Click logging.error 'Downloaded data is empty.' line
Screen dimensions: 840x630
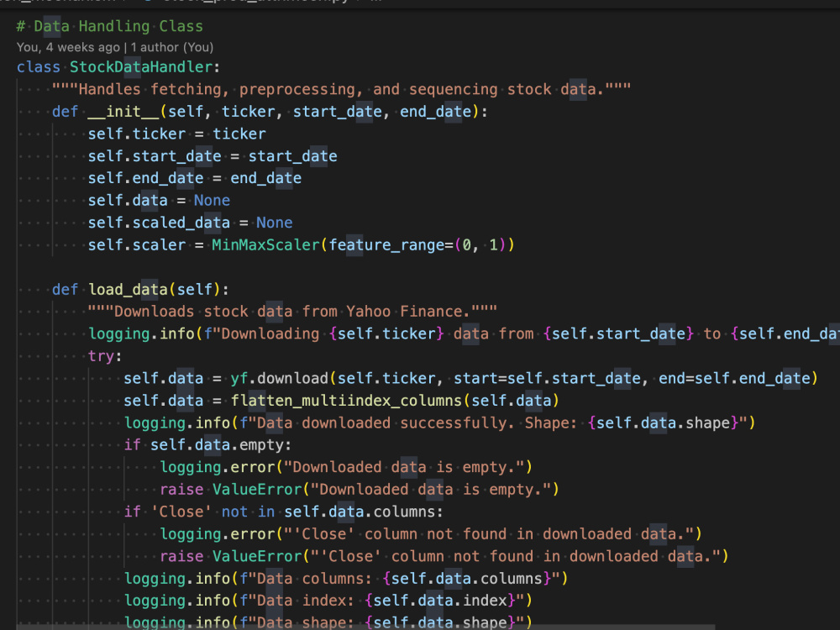click(x=346, y=467)
